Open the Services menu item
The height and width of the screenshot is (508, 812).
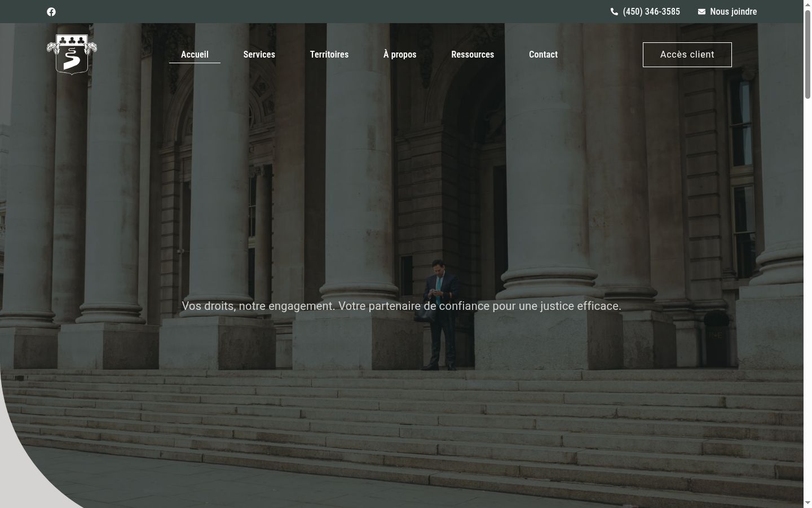tap(259, 54)
